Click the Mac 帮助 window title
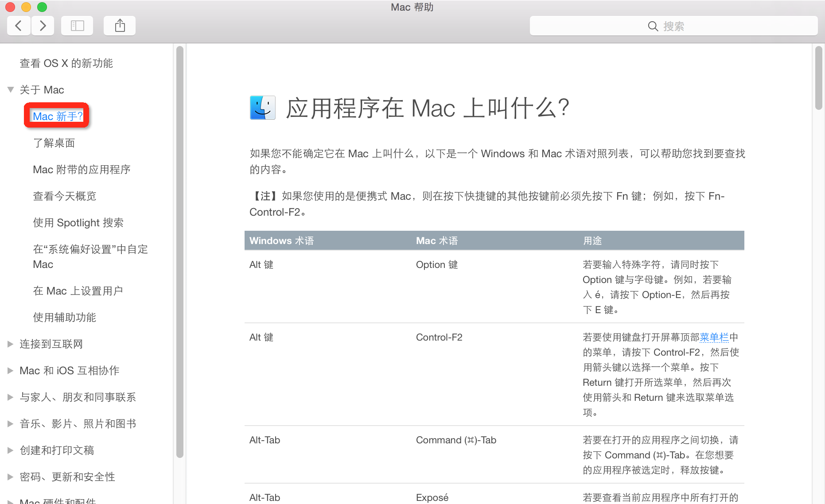Screen dimensions: 825x504 point(412,7)
